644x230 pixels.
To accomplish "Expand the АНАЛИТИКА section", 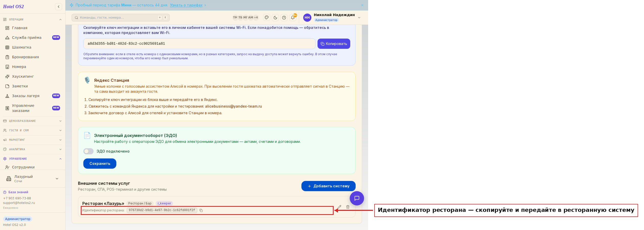I will pyautogui.click(x=32, y=149).
